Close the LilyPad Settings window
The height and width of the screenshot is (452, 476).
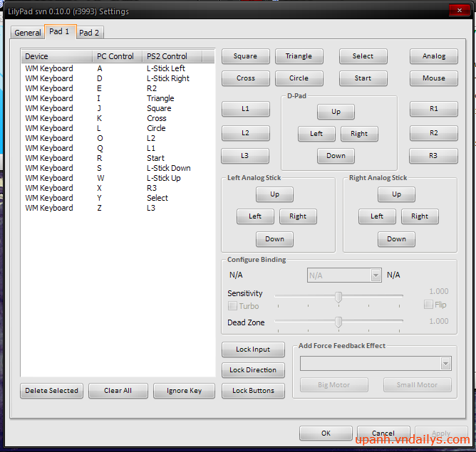coord(460,11)
